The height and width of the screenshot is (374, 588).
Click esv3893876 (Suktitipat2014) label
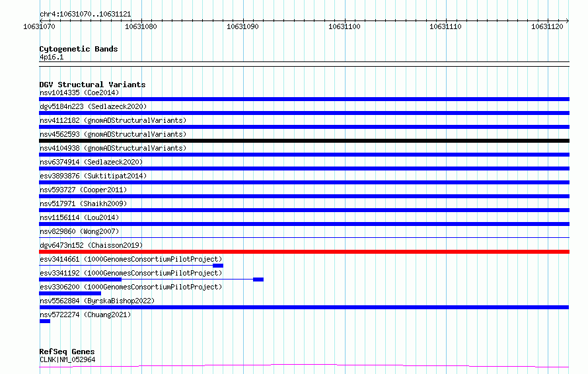pos(93,176)
